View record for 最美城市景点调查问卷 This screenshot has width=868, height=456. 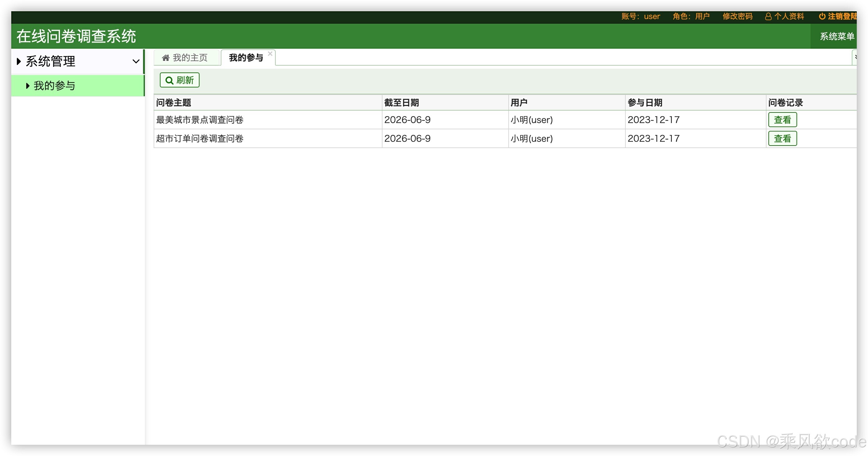point(782,120)
